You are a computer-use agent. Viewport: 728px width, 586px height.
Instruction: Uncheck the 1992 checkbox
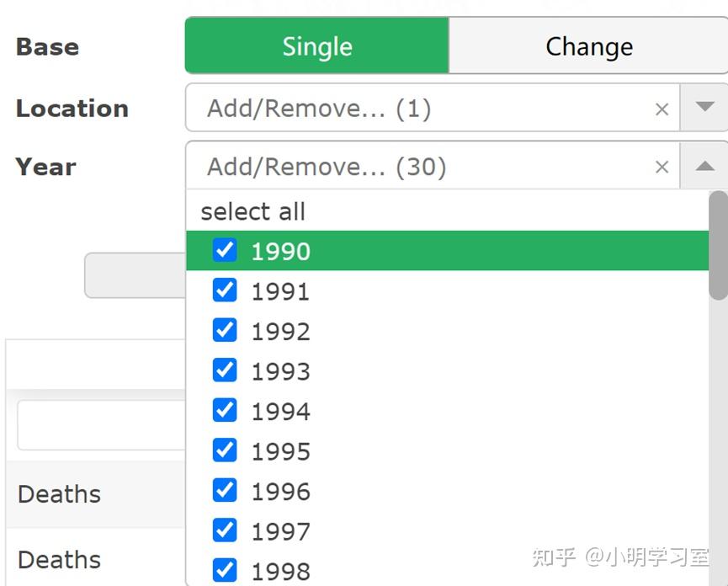[x=225, y=330]
